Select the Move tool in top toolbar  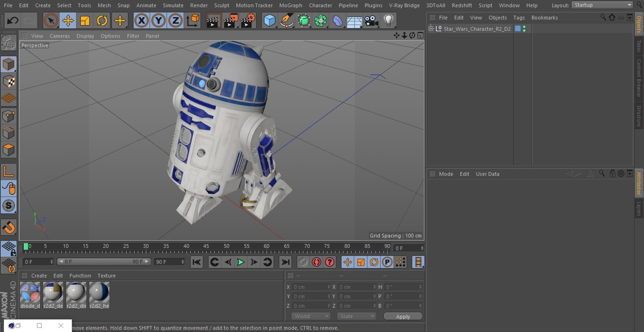(68, 21)
